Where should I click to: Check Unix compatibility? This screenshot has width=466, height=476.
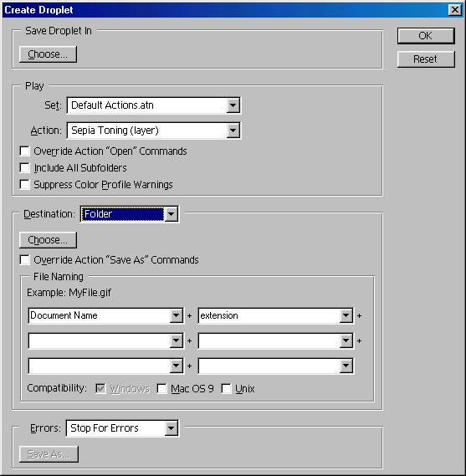[x=226, y=388]
